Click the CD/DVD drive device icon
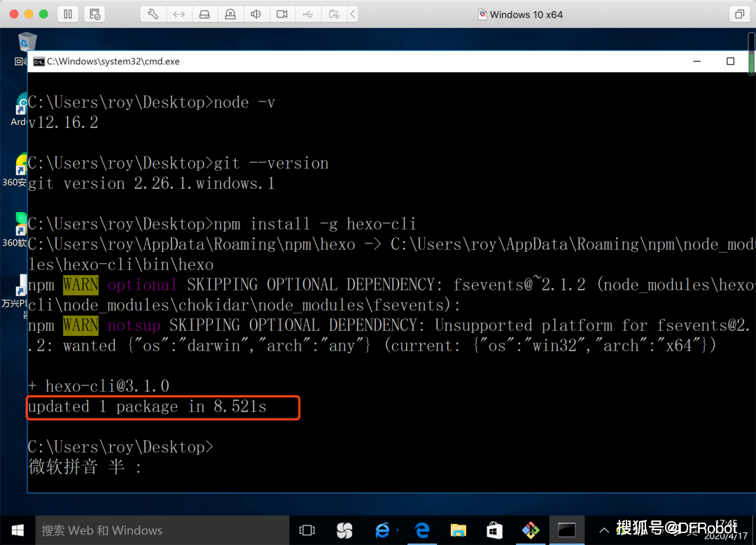 (x=230, y=14)
